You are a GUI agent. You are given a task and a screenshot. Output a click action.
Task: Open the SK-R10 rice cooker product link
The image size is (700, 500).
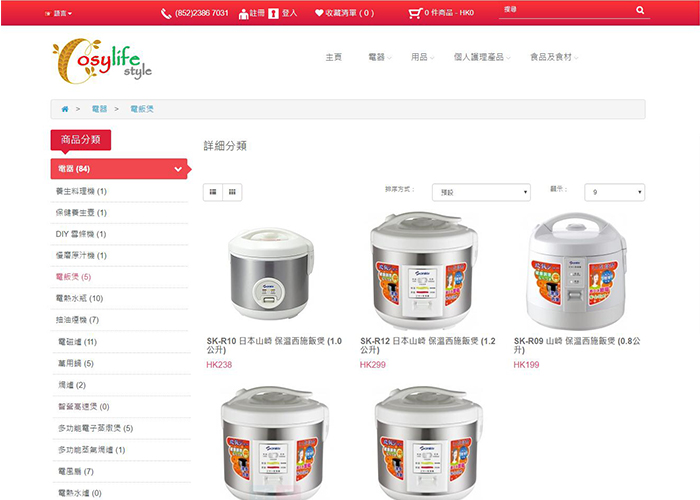point(274,345)
